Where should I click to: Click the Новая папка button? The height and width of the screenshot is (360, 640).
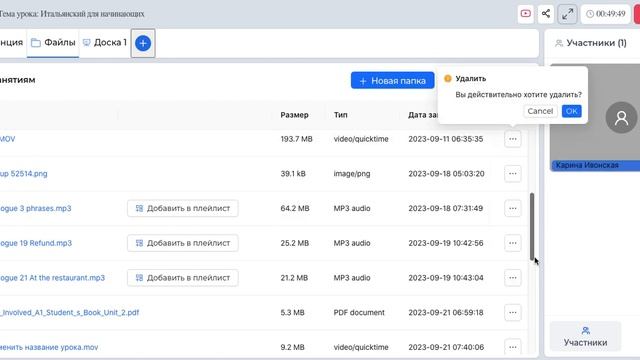click(393, 80)
